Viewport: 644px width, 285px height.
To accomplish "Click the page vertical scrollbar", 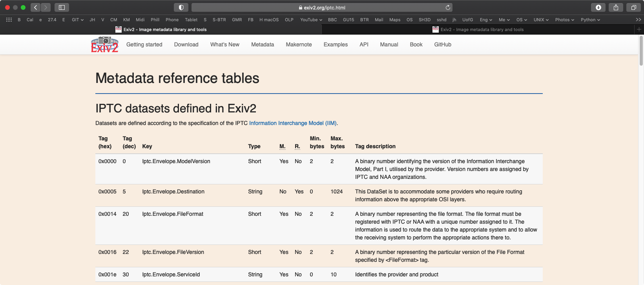I will click(641, 51).
